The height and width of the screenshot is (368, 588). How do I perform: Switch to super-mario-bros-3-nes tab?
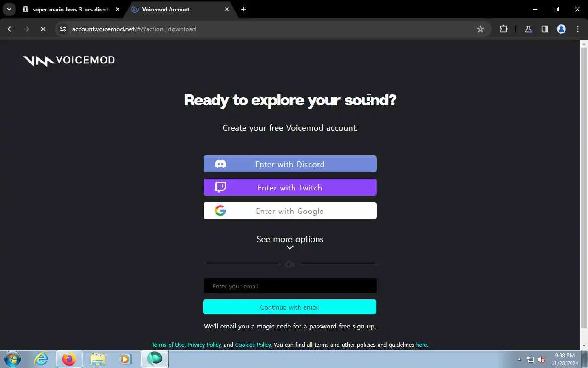click(x=71, y=9)
